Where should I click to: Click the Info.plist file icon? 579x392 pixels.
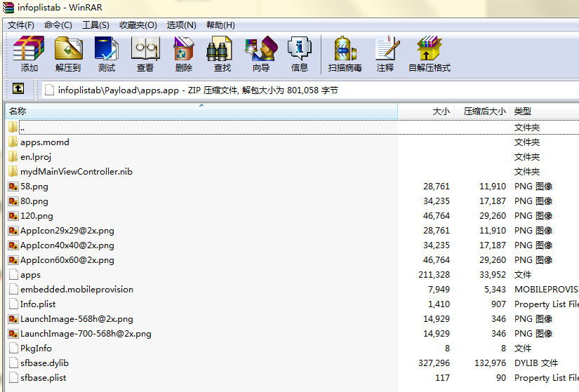pyautogui.click(x=13, y=304)
